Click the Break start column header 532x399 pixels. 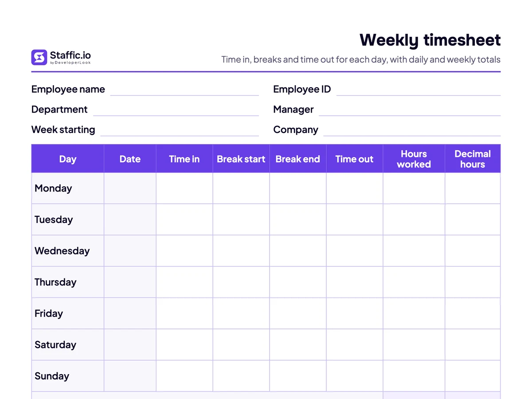[241, 159]
